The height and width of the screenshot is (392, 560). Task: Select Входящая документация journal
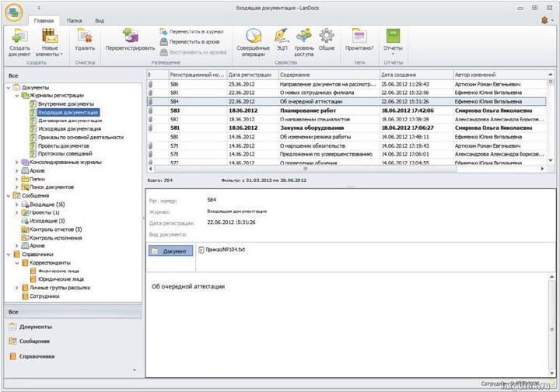click(68, 113)
